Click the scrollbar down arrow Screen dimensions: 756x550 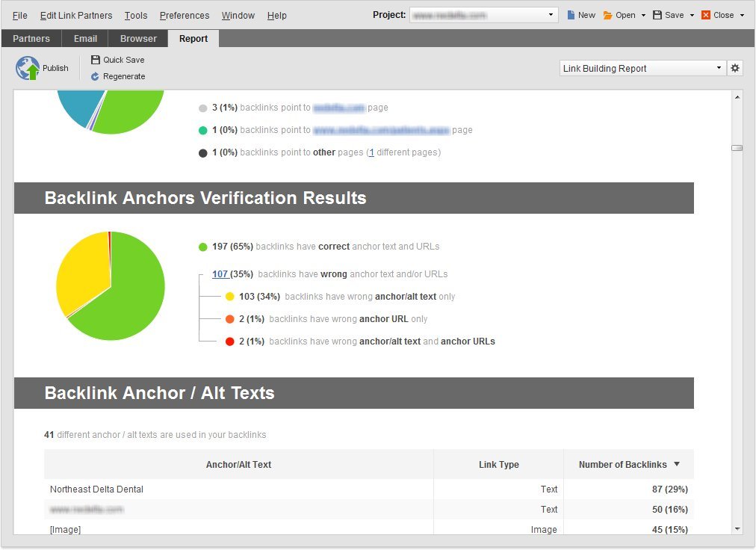pyautogui.click(x=737, y=529)
